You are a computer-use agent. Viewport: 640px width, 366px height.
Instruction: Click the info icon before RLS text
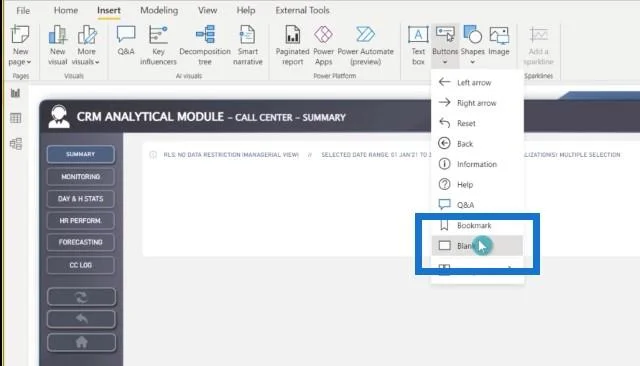coord(153,155)
